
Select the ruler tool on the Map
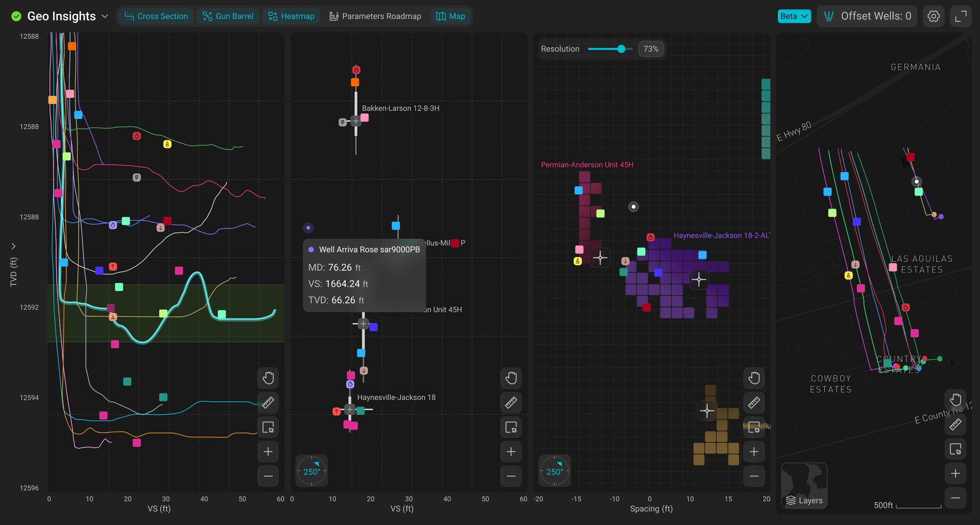point(955,424)
